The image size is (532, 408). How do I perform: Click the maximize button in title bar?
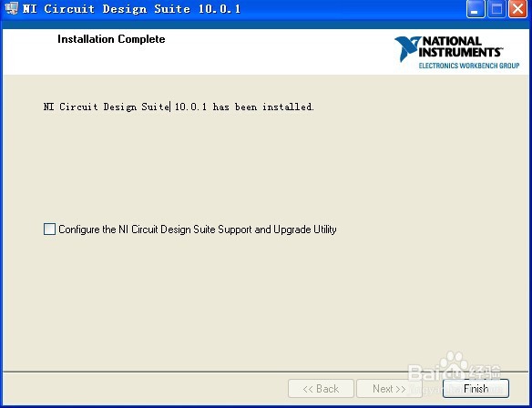pyautogui.click(x=496, y=9)
